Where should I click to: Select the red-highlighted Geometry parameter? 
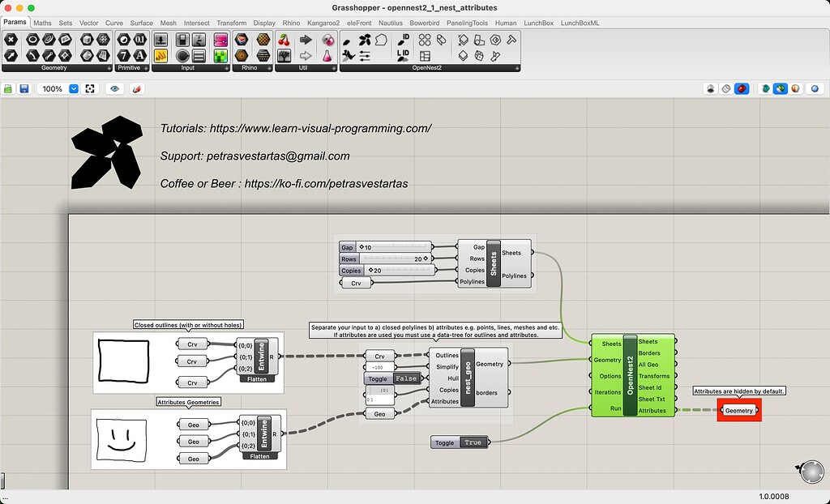(x=738, y=411)
